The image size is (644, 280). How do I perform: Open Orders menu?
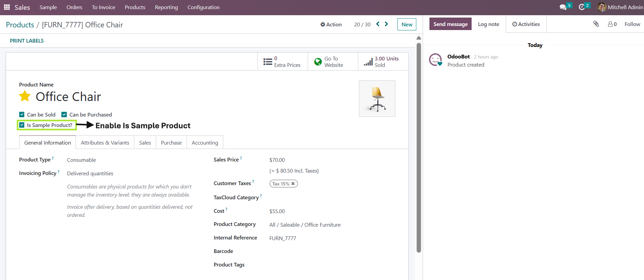(74, 7)
